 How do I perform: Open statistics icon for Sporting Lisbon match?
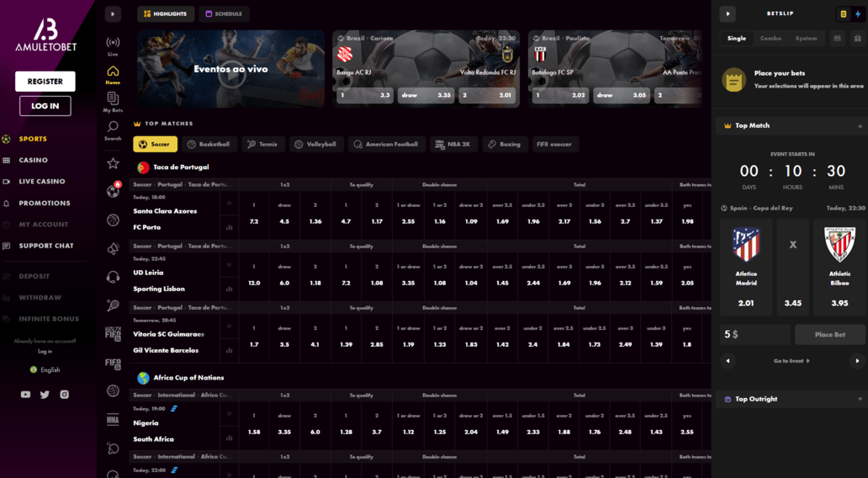(229, 289)
